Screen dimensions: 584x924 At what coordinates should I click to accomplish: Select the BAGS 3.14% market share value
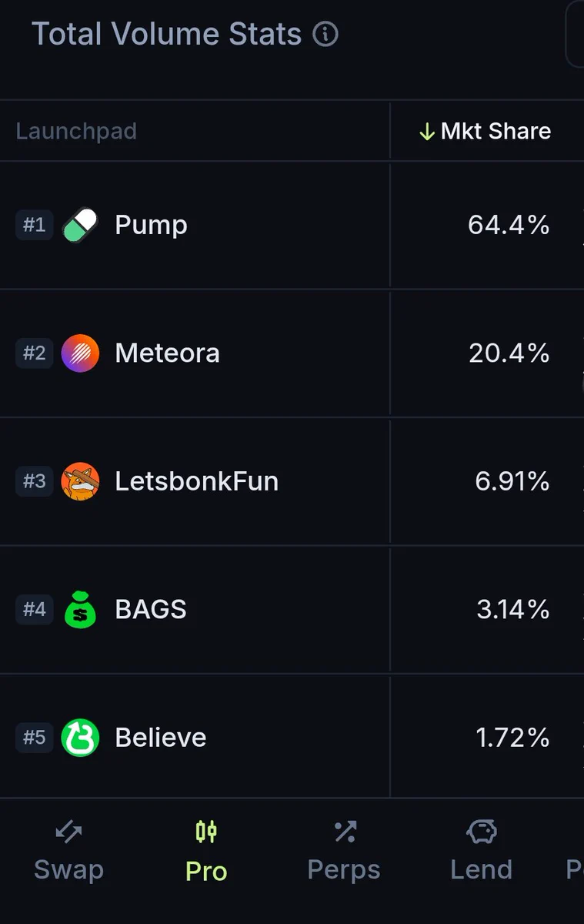[x=512, y=610]
